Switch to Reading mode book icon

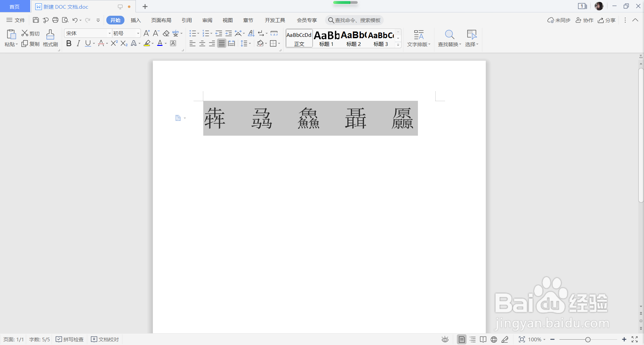point(483,339)
